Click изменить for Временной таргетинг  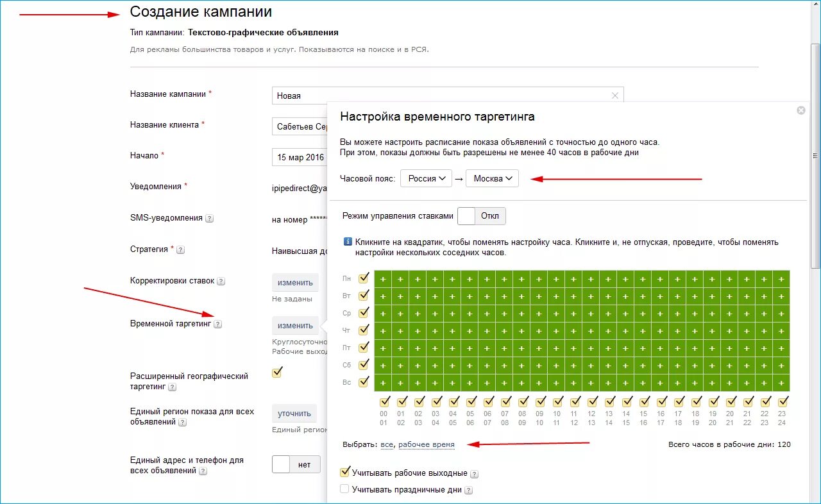(295, 325)
